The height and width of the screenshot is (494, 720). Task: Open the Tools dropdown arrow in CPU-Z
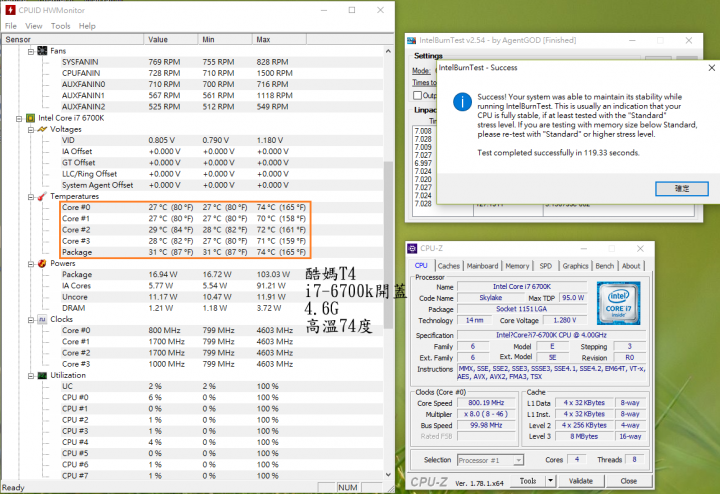point(551,481)
